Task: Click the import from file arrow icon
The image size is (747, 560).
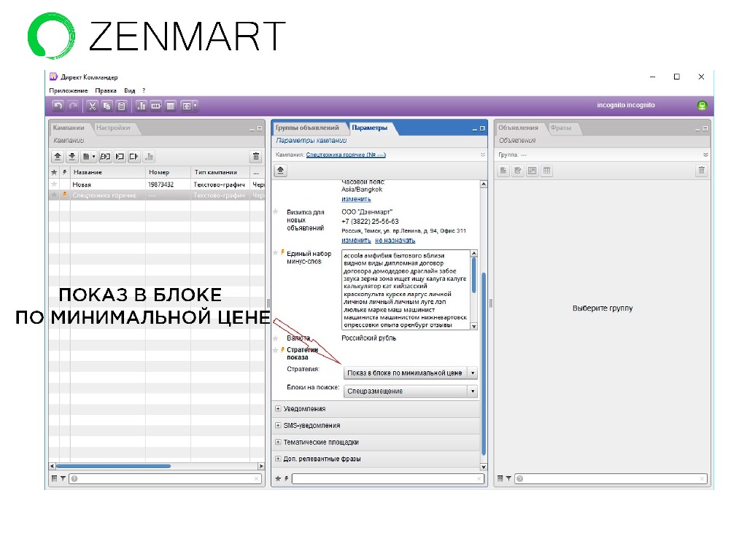Action: (120, 157)
